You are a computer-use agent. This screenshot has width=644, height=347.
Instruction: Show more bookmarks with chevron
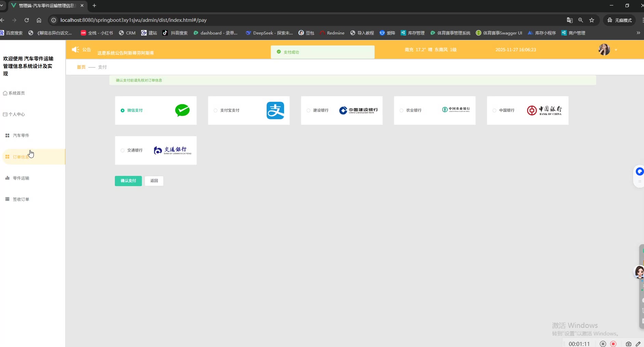(x=638, y=33)
